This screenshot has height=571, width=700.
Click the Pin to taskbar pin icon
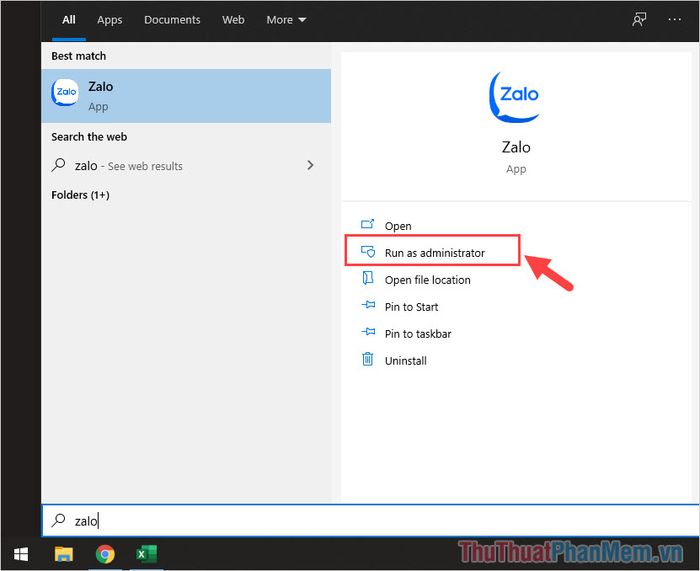(368, 332)
